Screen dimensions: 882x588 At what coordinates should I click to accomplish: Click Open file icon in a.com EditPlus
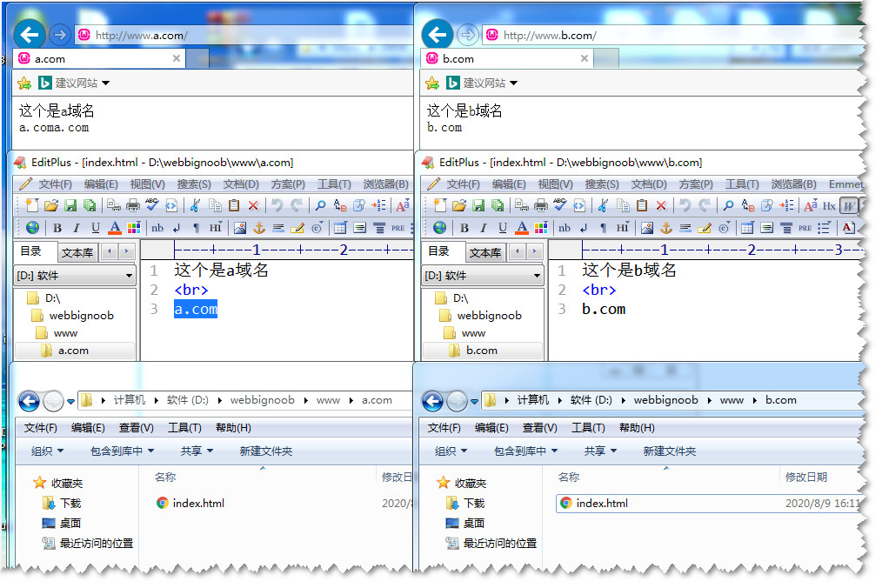(x=51, y=205)
